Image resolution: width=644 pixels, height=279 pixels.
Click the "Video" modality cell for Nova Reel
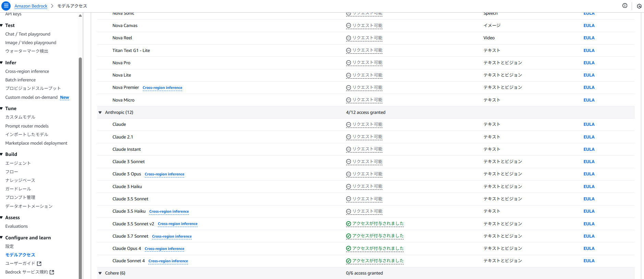pos(489,38)
